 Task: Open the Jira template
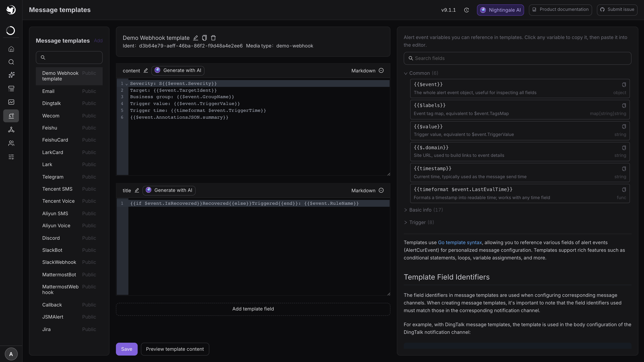69,329
